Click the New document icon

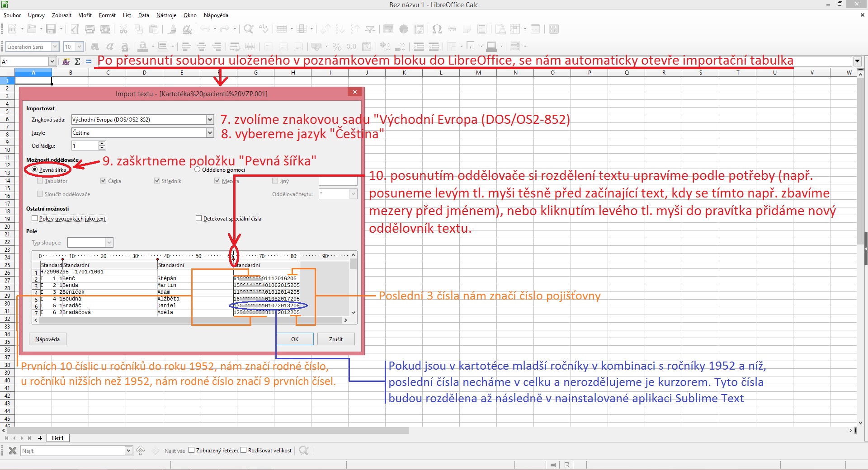(x=12, y=29)
